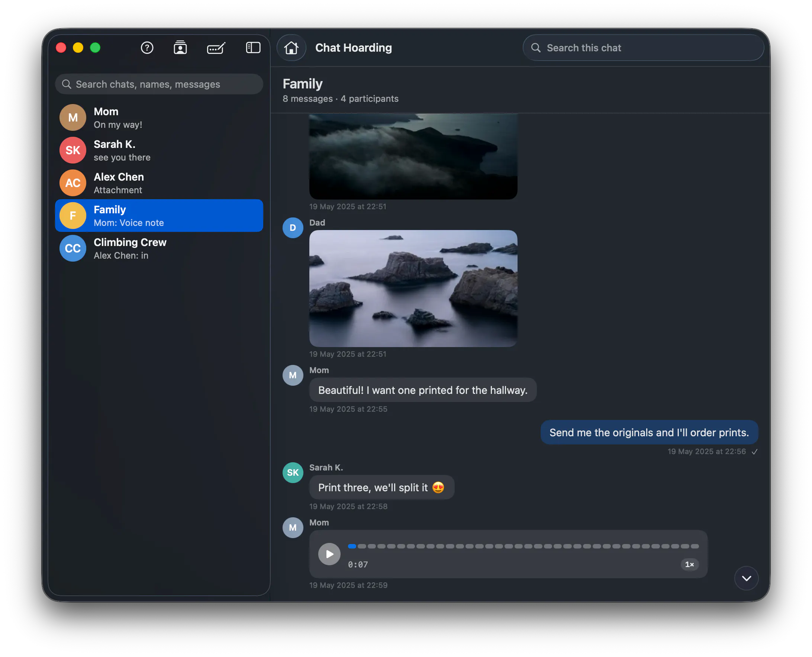The width and height of the screenshot is (812, 657).
Task: Change the 1x playback speed
Action: tap(689, 564)
